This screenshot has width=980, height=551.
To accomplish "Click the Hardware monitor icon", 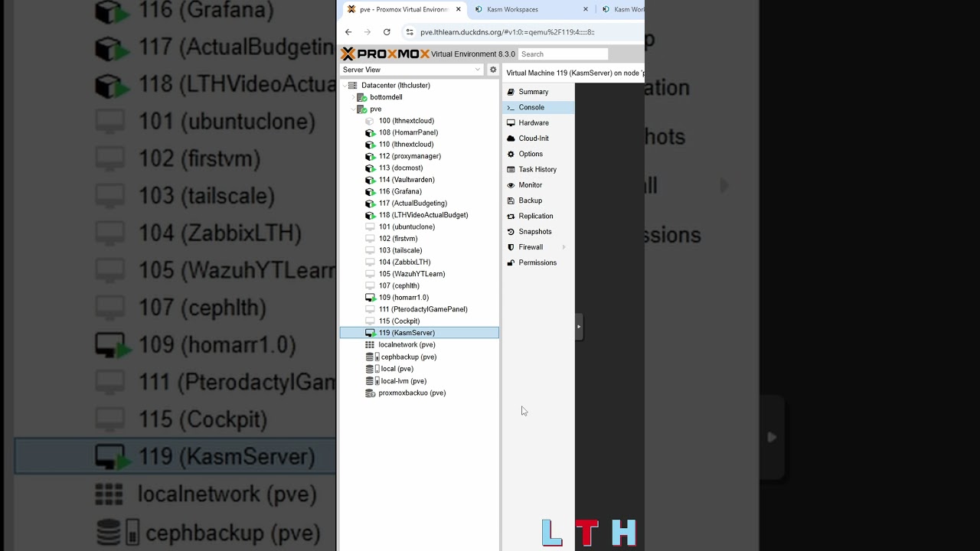I will pyautogui.click(x=511, y=122).
